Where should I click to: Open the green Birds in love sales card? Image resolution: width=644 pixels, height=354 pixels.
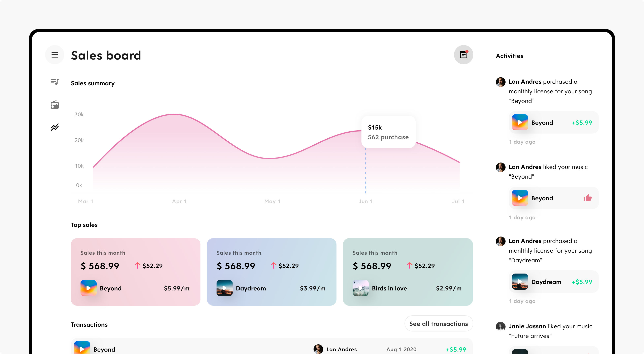pos(408,272)
